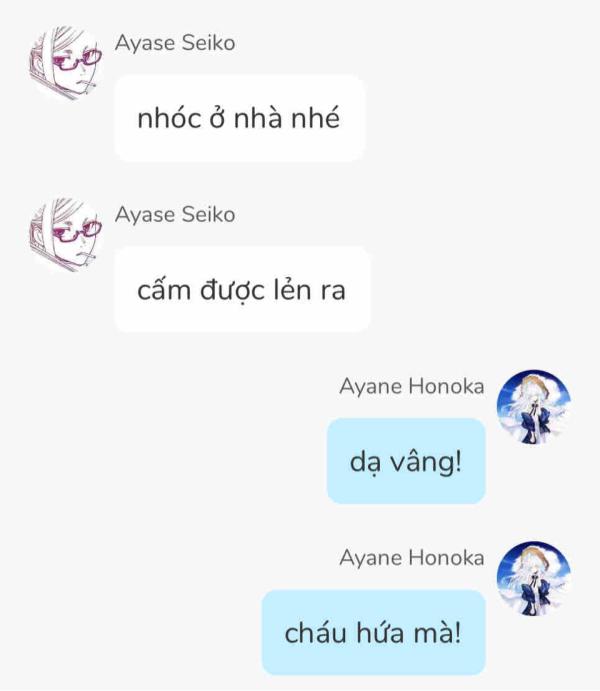The image size is (600, 691).
Task: Select the 'nhóc ở nhà nhé' message bubble
Action: coord(240,118)
